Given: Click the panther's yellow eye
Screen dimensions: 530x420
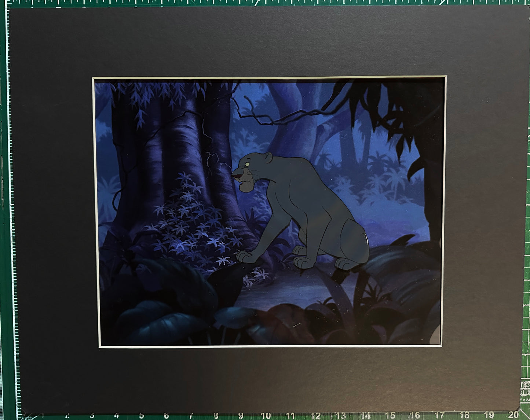Looking at the screenshot, I should pyautogui.click(x=248, y=164).
